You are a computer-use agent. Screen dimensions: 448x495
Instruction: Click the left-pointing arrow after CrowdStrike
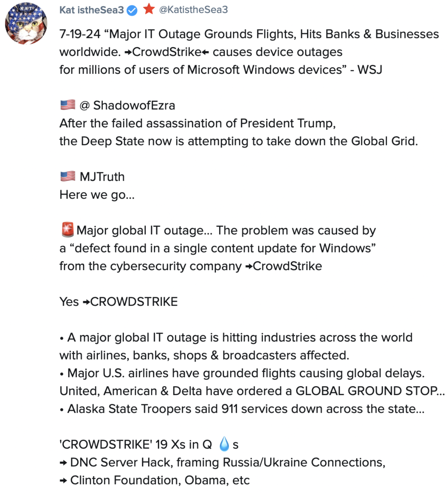coord(205,52)
